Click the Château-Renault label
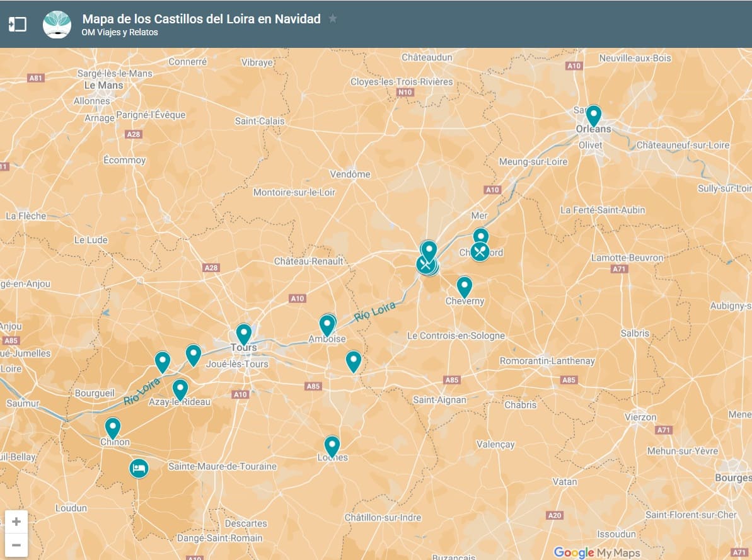 tap(308, 261)
